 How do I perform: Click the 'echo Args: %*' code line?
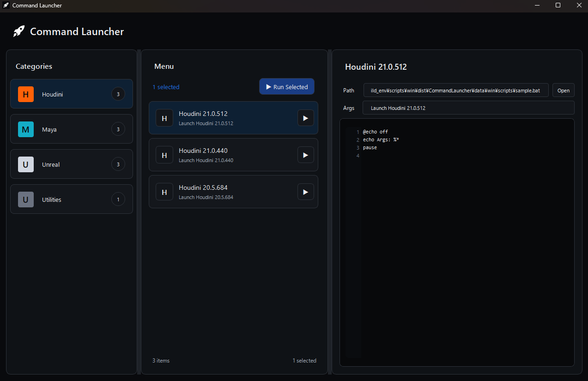[x=381, y=139]
